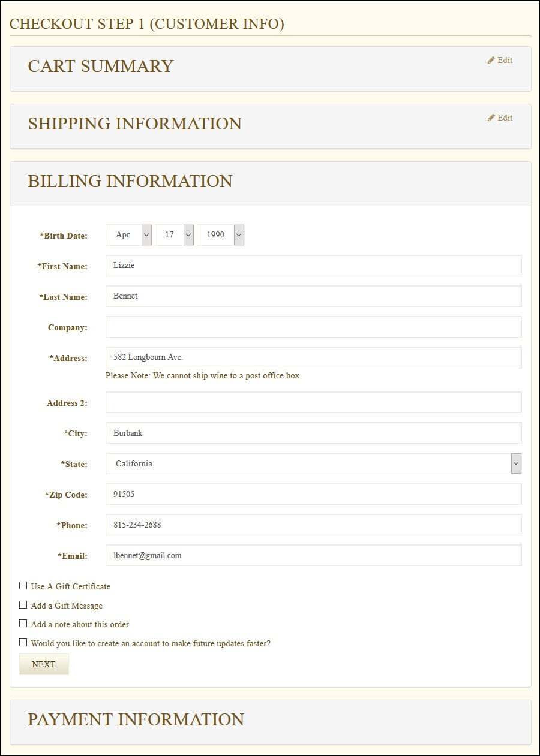
Task: Check the create an account option
Action: coord(23,643)
